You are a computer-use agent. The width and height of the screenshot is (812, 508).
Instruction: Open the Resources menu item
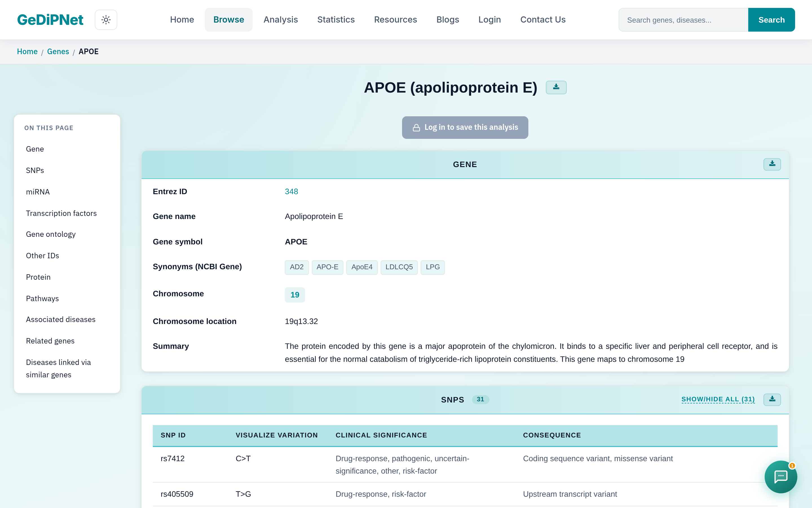coord(395,20)
